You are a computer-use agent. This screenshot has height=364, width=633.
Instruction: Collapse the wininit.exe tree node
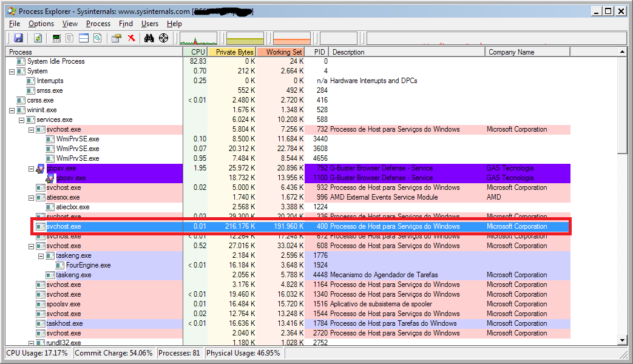[x=12, y=110]
